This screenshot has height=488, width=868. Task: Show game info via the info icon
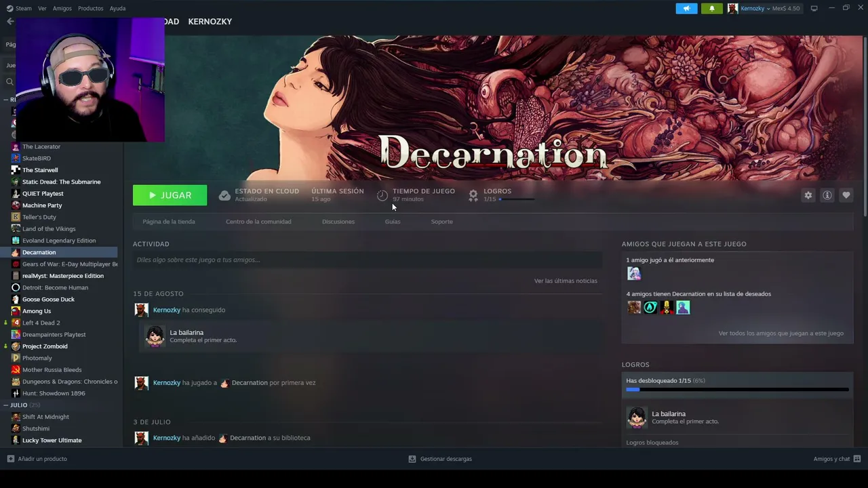point(827,195)
